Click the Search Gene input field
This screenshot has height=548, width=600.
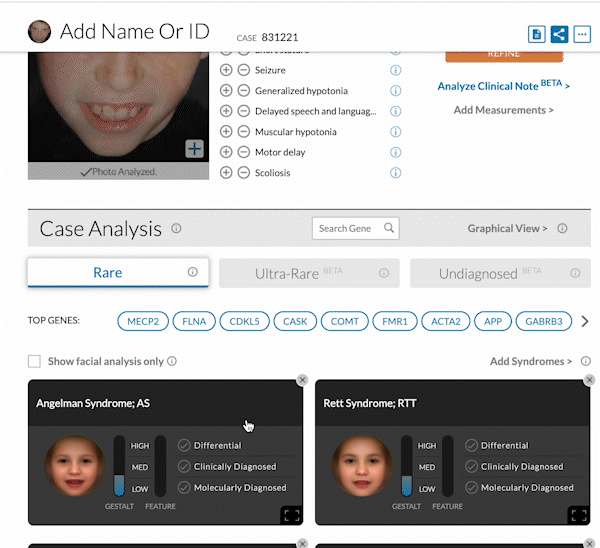346,228
